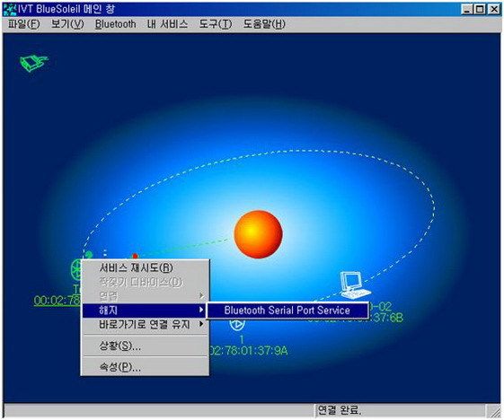
Task: Open the 파일(F) menu
Action: [23, 24]
